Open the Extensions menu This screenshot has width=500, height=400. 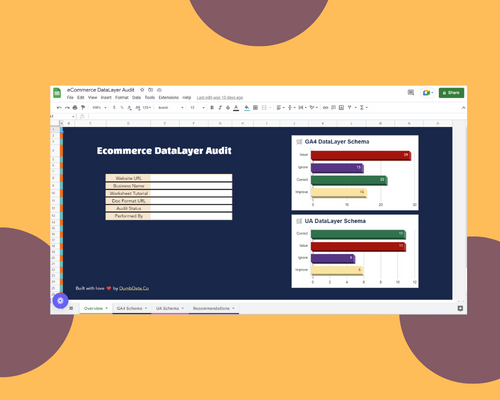click(168, 97)
